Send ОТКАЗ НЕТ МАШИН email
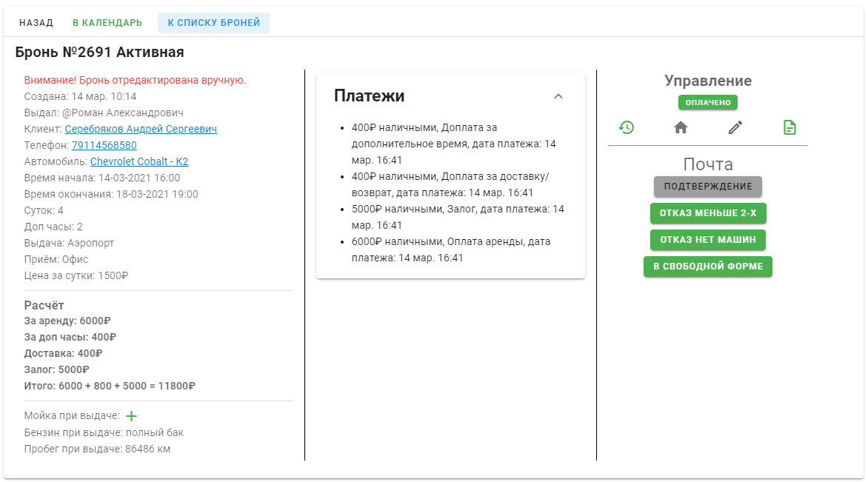The width and height of the screenshot is (868, 482). 707,240
